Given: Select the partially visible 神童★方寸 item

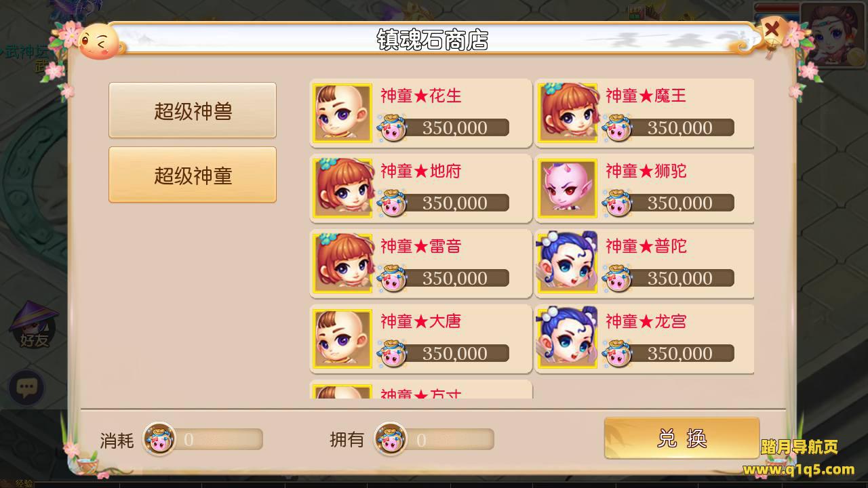Looking at the screenshot, I should pos(421,389).
